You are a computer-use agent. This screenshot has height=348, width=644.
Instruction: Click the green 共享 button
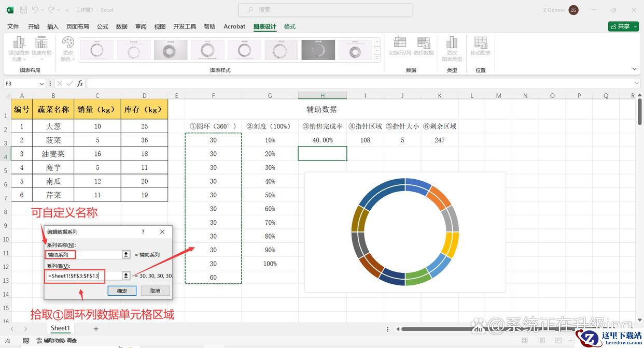coord(623,26)
